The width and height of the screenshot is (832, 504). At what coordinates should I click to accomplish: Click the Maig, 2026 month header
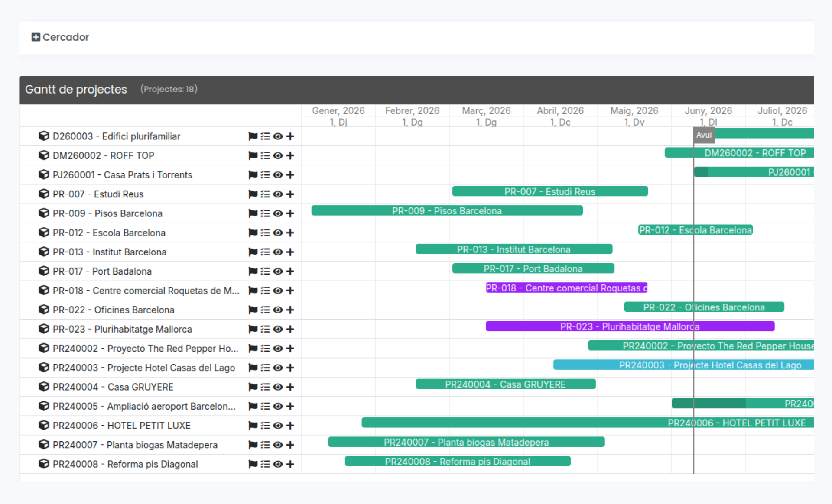pos(634,111)
